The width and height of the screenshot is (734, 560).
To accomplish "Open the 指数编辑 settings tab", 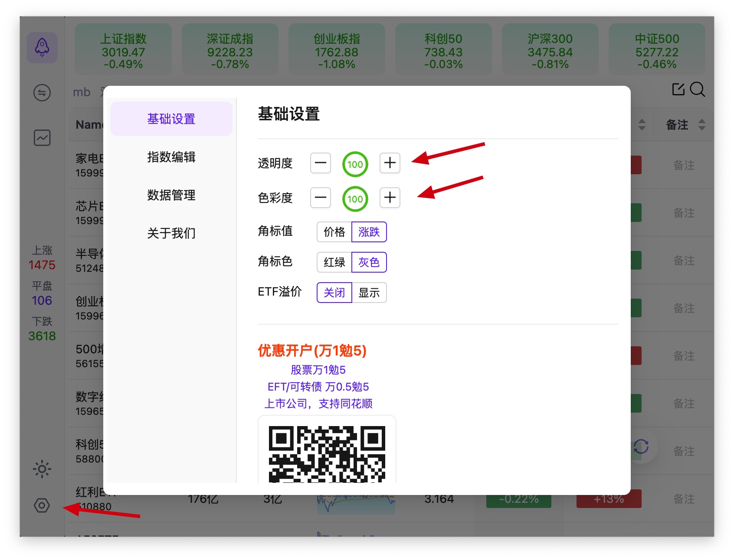I will pos(171,157).
